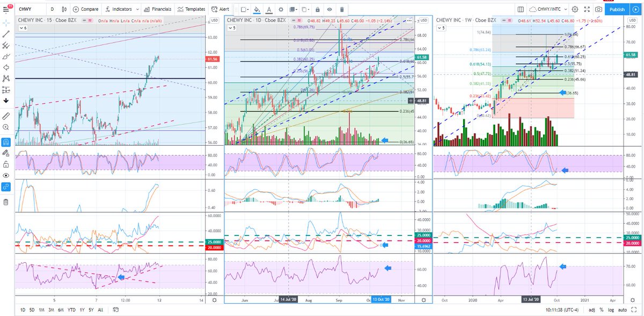Remove all drawings with sidebar trash icon
The image size is (644, 316).
pyautogui.click(x=6, y=202)
